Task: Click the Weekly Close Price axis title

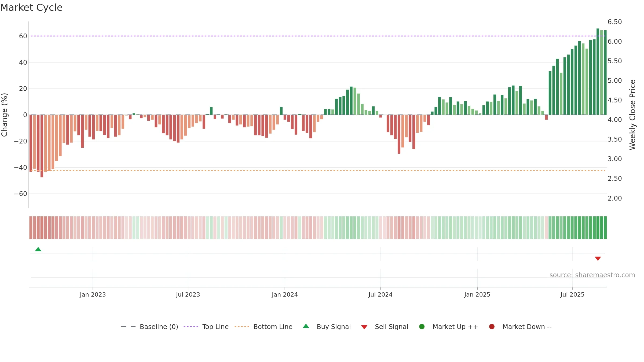Action: [632, 115]
